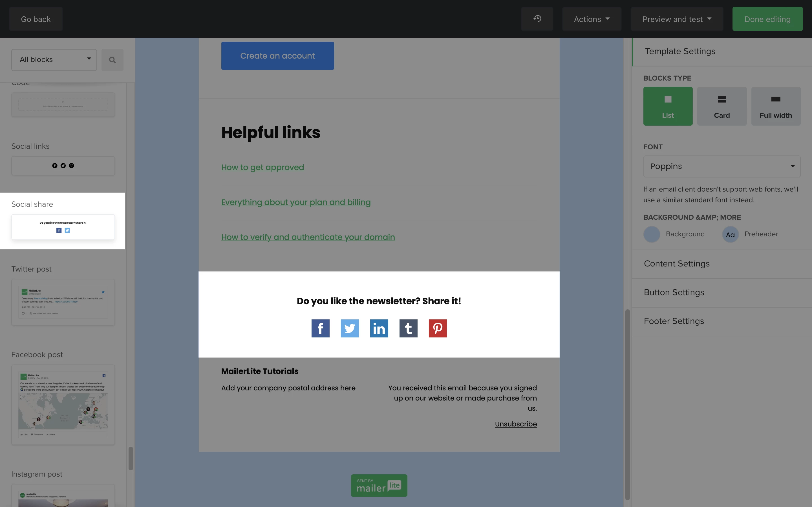Open the All blocks dropdown
The height and width of the screenshot is (507, 812).
pos(54,60)
